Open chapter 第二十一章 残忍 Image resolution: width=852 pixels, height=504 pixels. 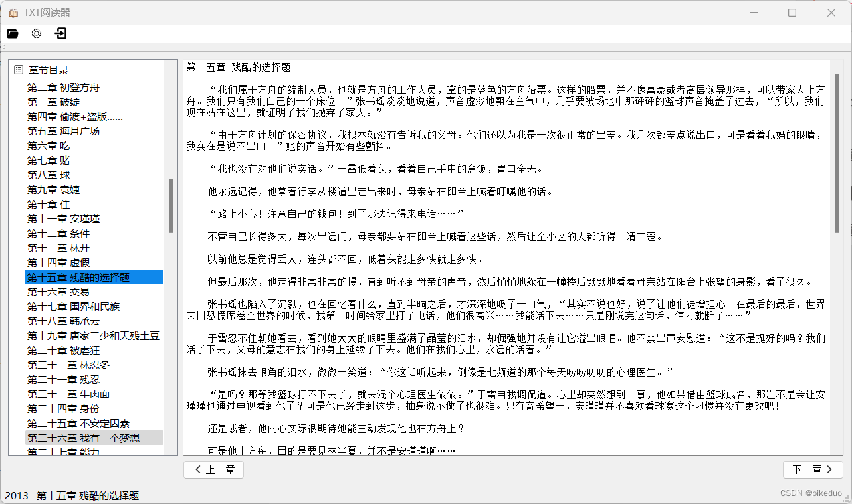click(63, 379)
